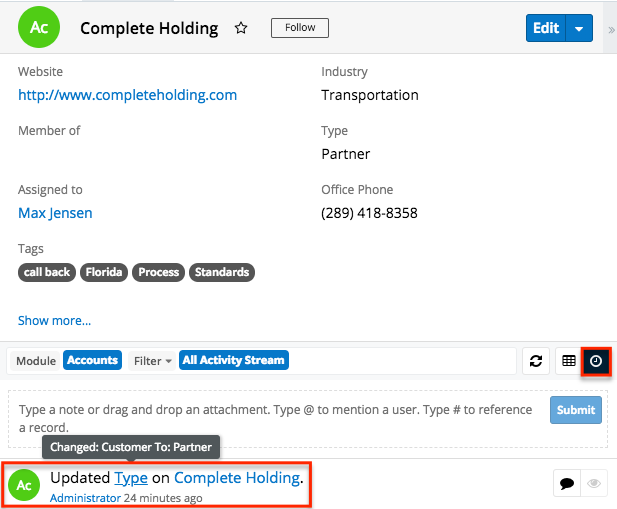
Task: Open the Edit actions dropdown arrow
Action: [x=579, y=28]
